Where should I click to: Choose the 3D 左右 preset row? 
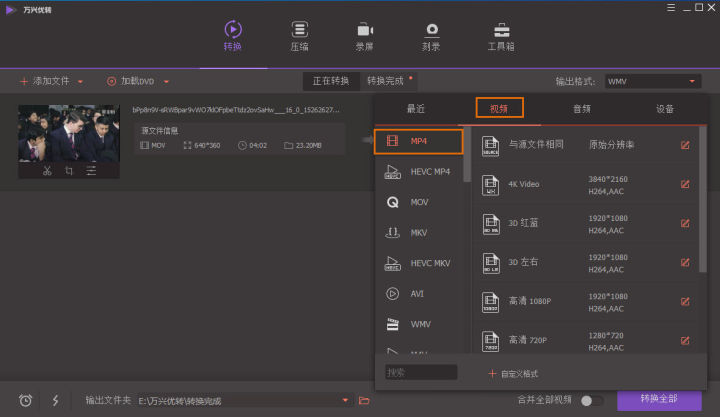pyautogui.click(x=585, y=263)
